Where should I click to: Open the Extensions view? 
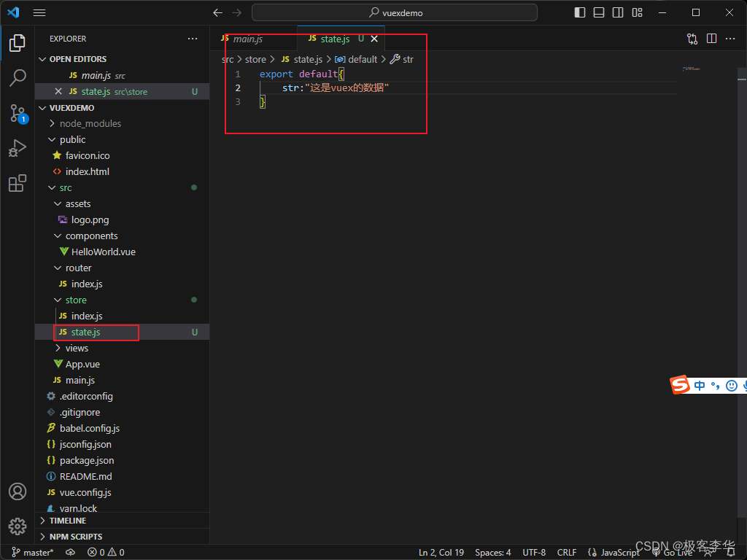(18, 183)
